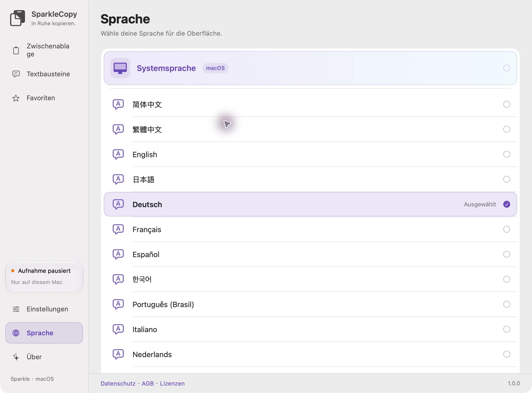Click the language icon next to Nederlands
Screen dimensions: 532x393
pyautogui.click(x=118, y=354)
